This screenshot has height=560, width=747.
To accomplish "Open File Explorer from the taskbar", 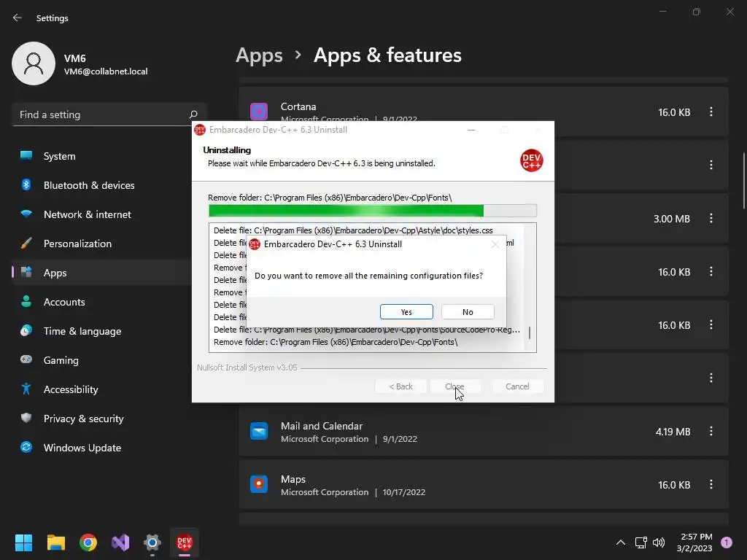I will (55, 542).
